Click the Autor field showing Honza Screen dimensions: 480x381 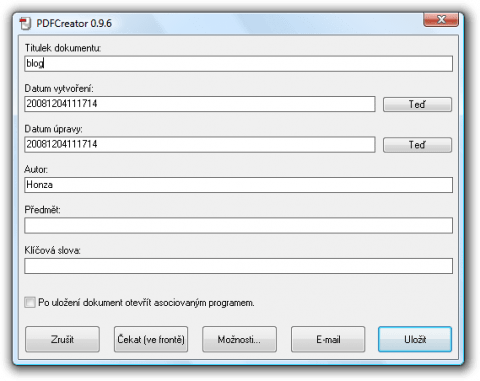(x=238, y=185)
